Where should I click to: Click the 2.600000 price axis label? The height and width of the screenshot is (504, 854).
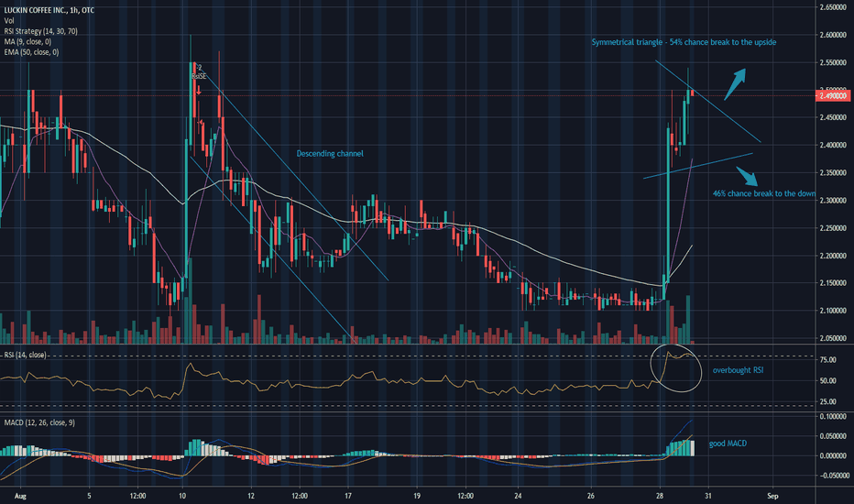coord(833,36)
